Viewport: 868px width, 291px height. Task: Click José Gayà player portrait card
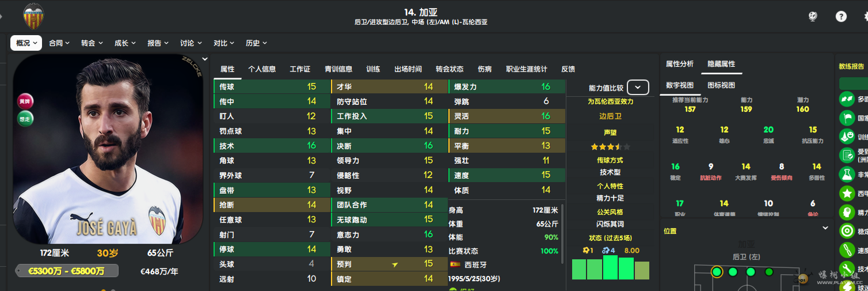click(108, 150)
